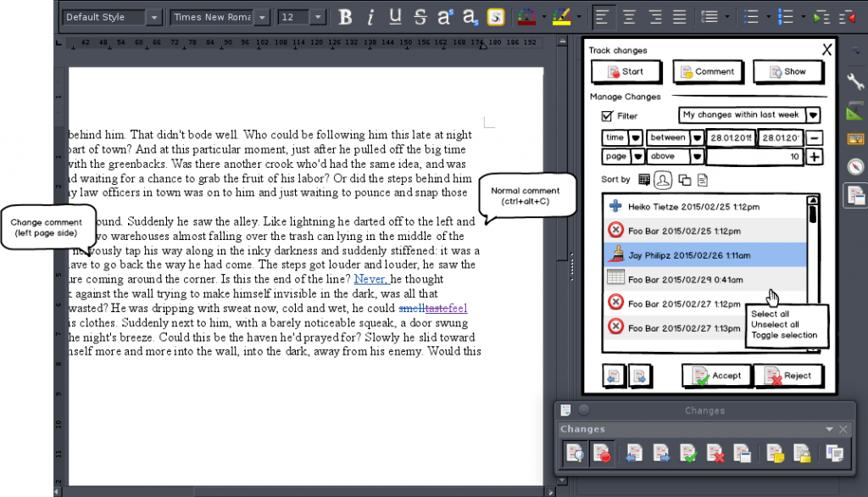Viewport: 868px width, 497px height.
Task: Click the Start button under Track changes
Action: click(626, 71)
